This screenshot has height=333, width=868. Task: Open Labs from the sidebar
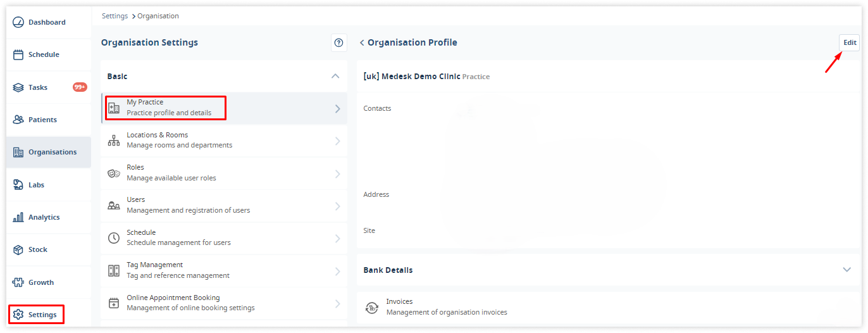49,185
